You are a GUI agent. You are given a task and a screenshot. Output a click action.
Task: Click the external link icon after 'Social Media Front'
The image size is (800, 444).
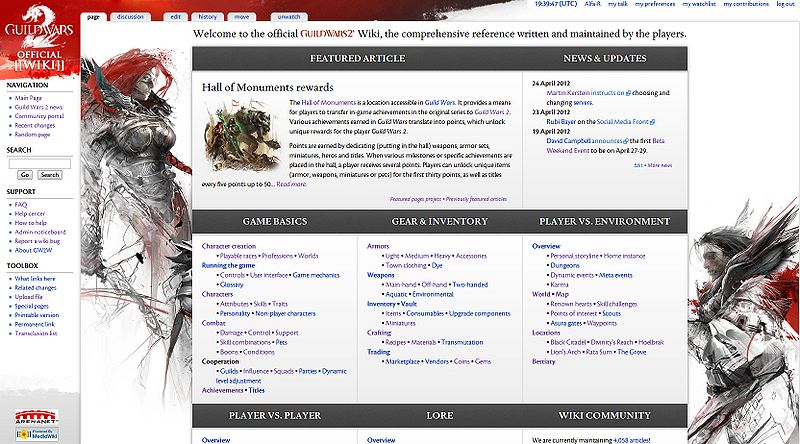pyautogui.click(x=653, y=122)
